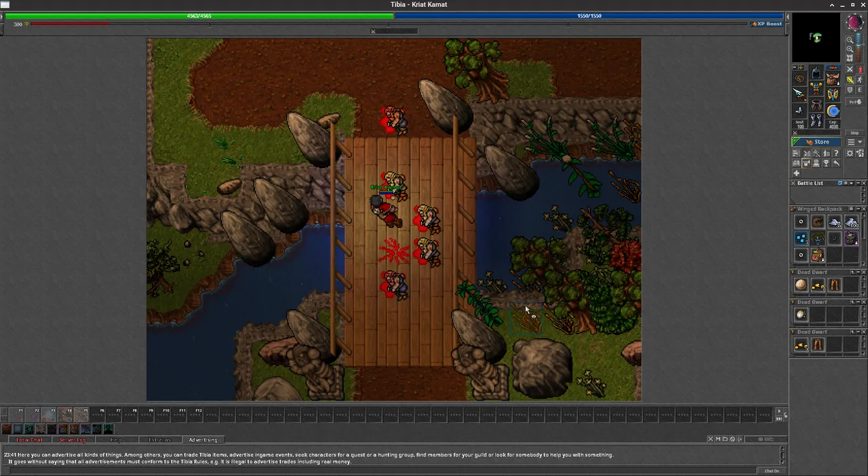868x476 pixels.
Task: Switch to Local Chat tab
Action: click(x=29, y=440)
